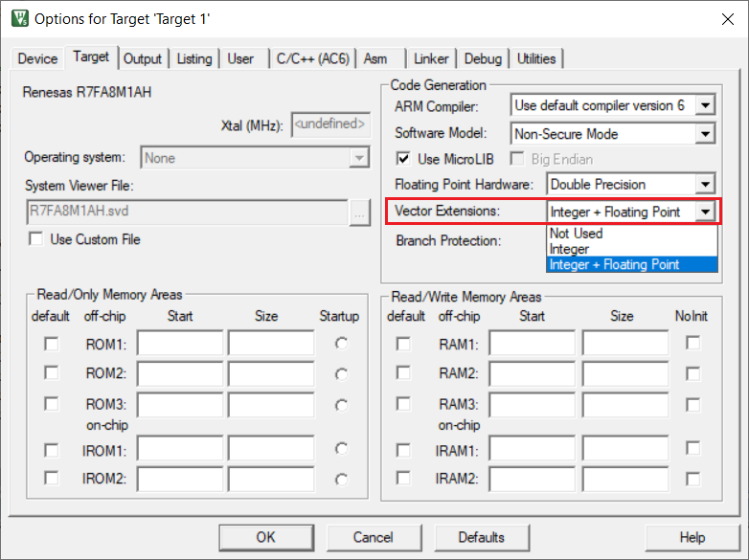Screen dimensions: 749x560
Task: Check the IROM2 default checkbox
Action: pyautogui.click(x=51, y=478)
